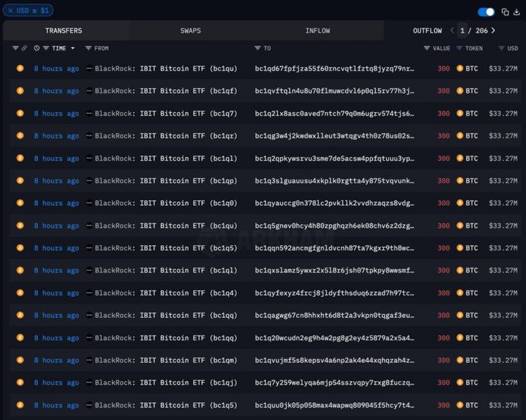Toggle the blue switch near copy icon

tap(486, 12)
